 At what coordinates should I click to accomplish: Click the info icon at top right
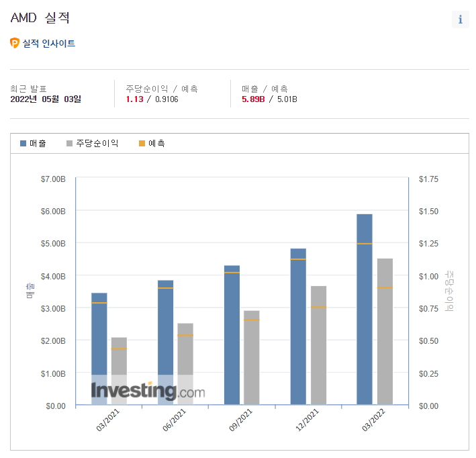pos(460,19)
